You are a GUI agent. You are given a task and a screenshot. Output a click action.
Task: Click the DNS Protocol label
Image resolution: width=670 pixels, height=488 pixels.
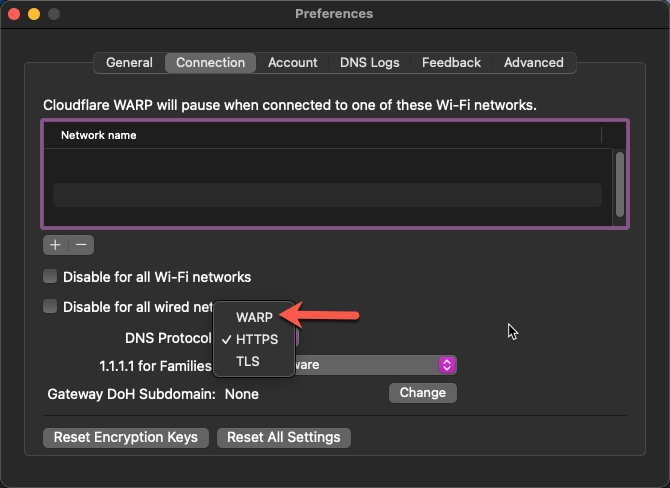click(x=168, y=338)
